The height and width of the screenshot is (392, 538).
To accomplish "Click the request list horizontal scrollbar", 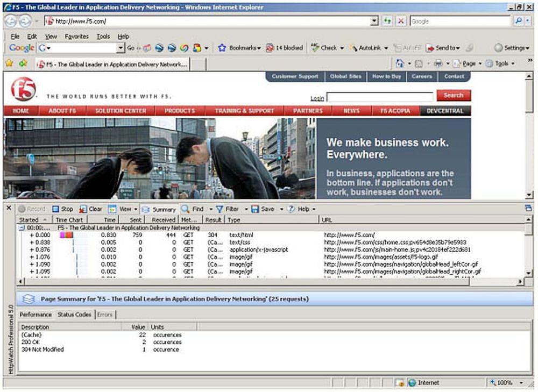I will (x=271, y=282).
